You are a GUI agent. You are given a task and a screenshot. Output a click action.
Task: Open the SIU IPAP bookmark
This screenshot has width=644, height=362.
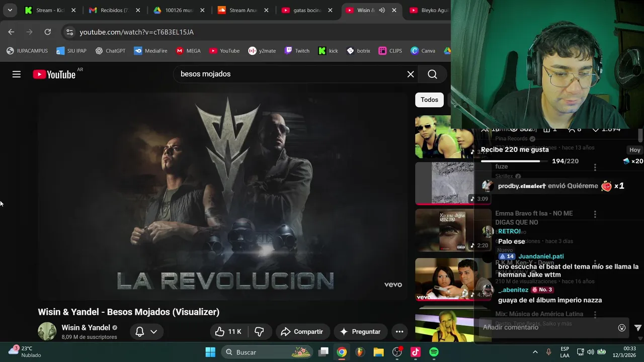71,51
